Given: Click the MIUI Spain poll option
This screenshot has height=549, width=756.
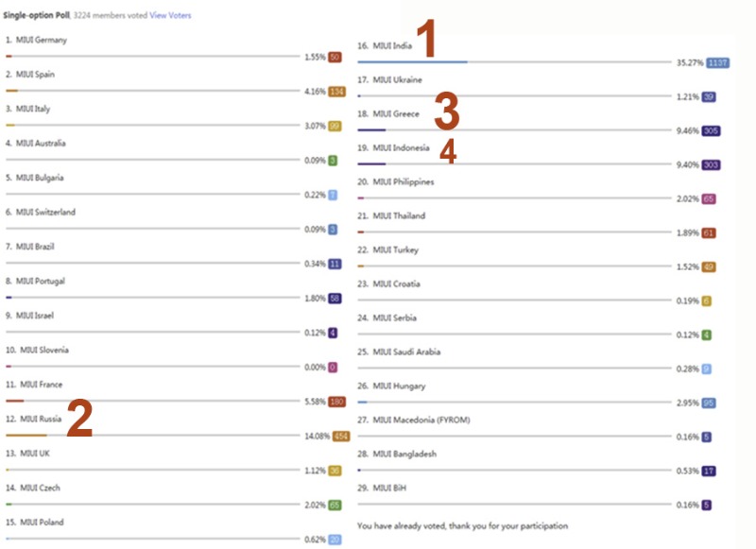Looking at the screenshot, I should 35,75.
